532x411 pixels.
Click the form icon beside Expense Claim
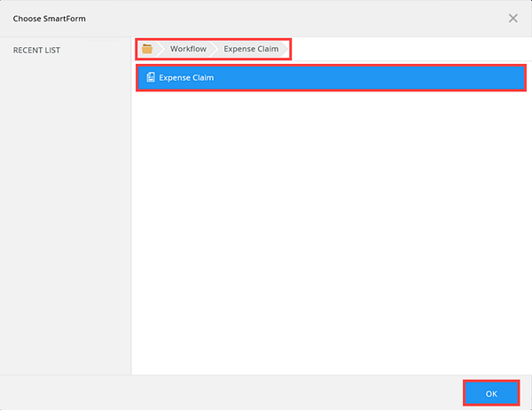tap(151, 77)
